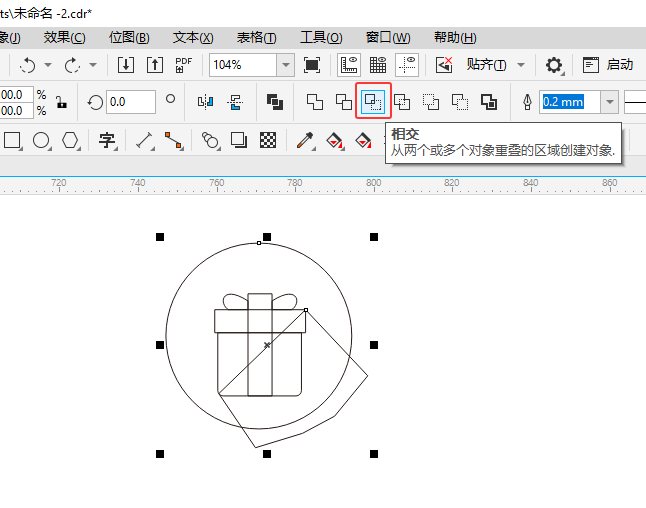
Task: Open the Options gear icon
Action: [554, 65]
